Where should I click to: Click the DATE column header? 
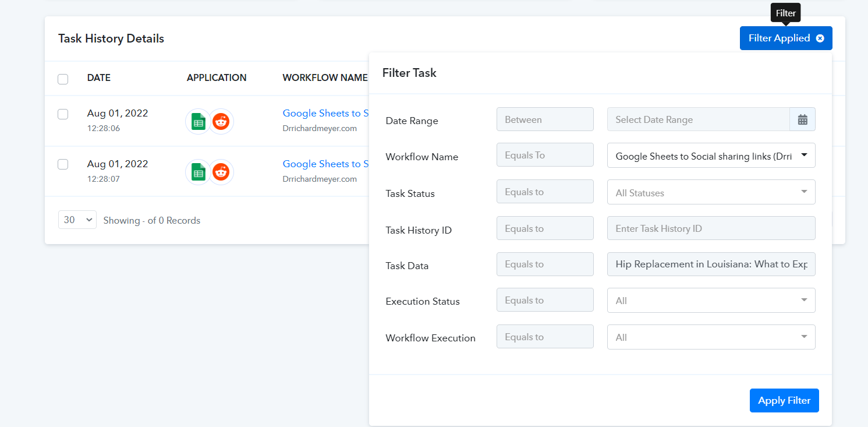tap(99, 78)
